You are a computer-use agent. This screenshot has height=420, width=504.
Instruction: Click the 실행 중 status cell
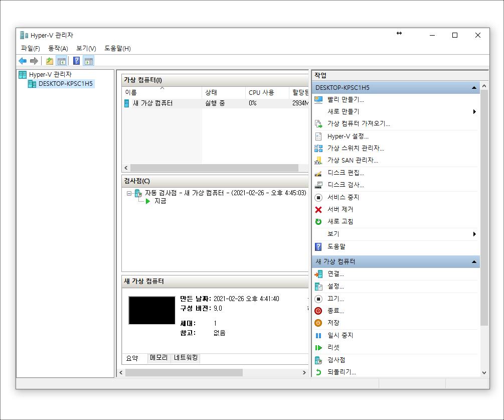pyautogui.click(x=215, y=103)
